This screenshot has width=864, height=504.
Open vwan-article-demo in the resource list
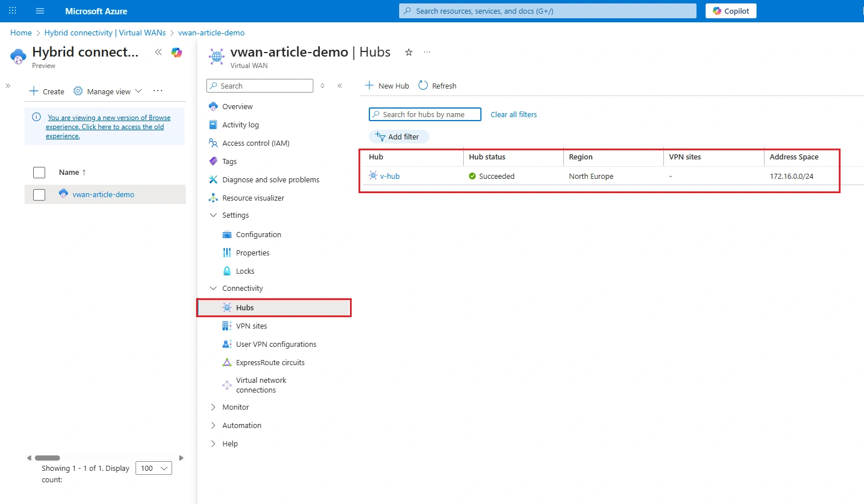click(103, 194)
